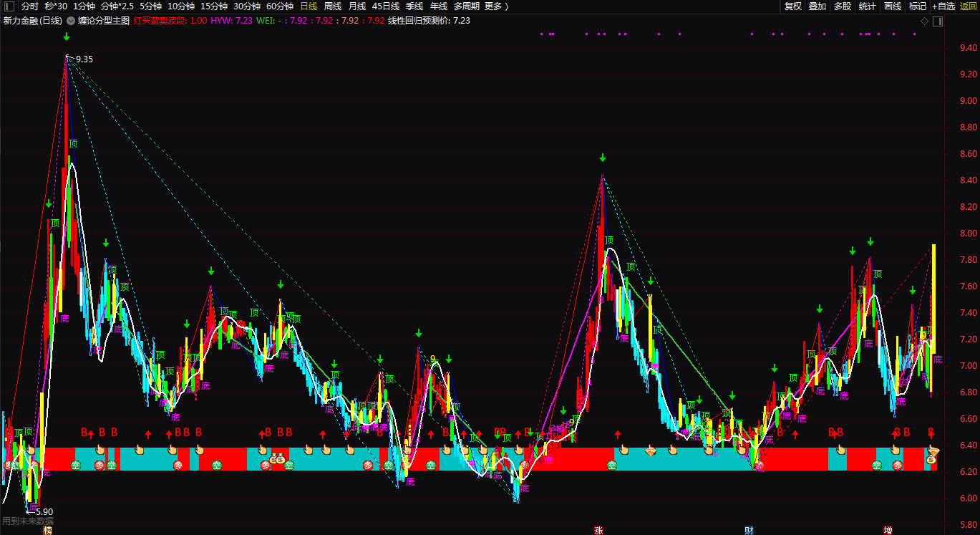Click the 榜 marker on bottom axis
This screenshot has height=535, width=980.
[x=48, y=531]
